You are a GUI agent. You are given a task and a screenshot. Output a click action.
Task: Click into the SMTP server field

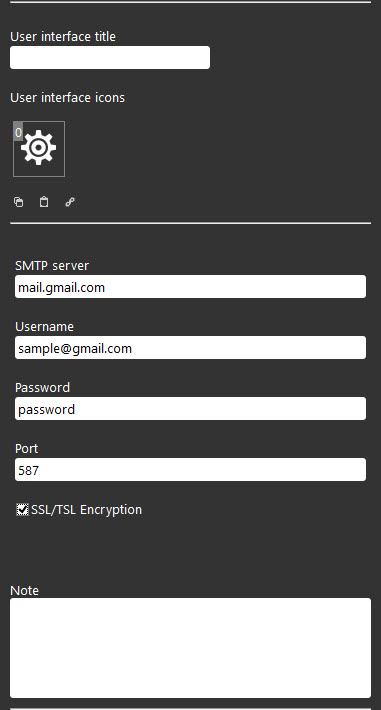[x=190, y=287]
